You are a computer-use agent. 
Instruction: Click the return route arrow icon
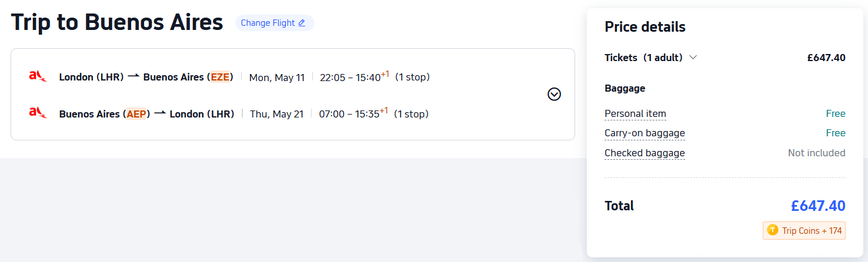click(x=160, y=113)
